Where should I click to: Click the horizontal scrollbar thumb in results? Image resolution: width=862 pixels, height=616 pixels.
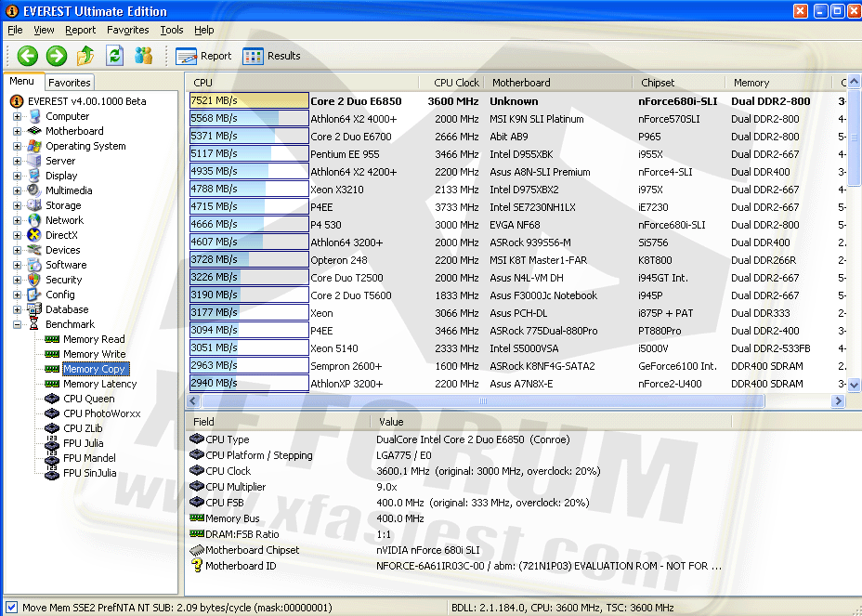point(483,401)
